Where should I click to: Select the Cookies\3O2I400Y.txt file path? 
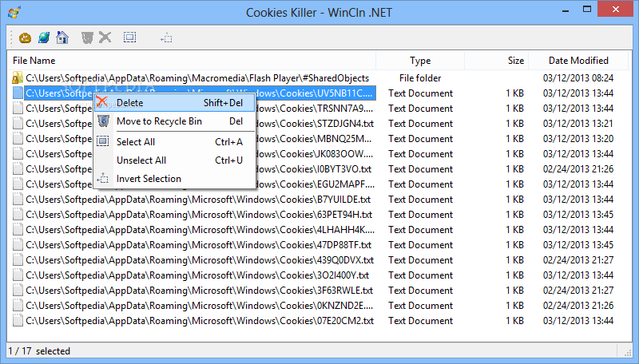click(197, 275)
